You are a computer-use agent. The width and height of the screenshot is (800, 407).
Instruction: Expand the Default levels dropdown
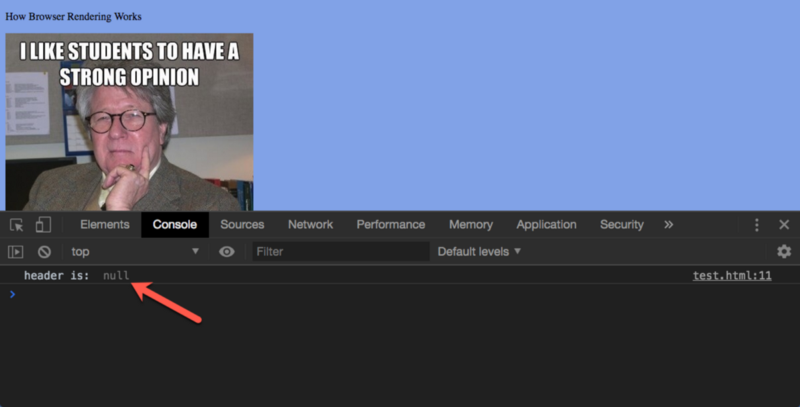(479, 251)
